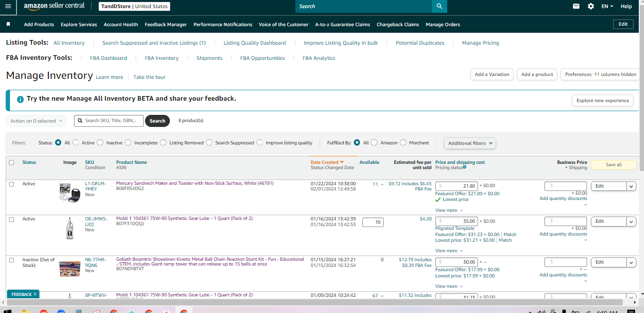This screenshot has height=313, width=644.
Task: Expand View more under the 30.00 price
Action: [x=449, y=286]
